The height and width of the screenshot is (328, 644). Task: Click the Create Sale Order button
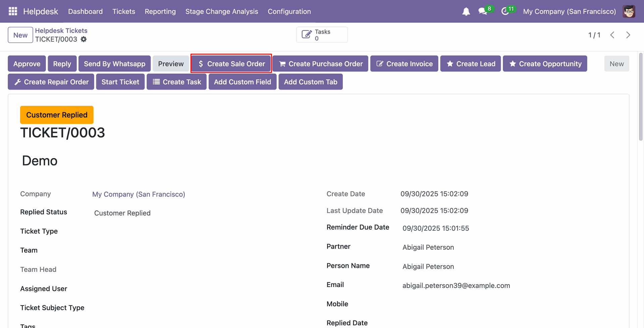231,64
